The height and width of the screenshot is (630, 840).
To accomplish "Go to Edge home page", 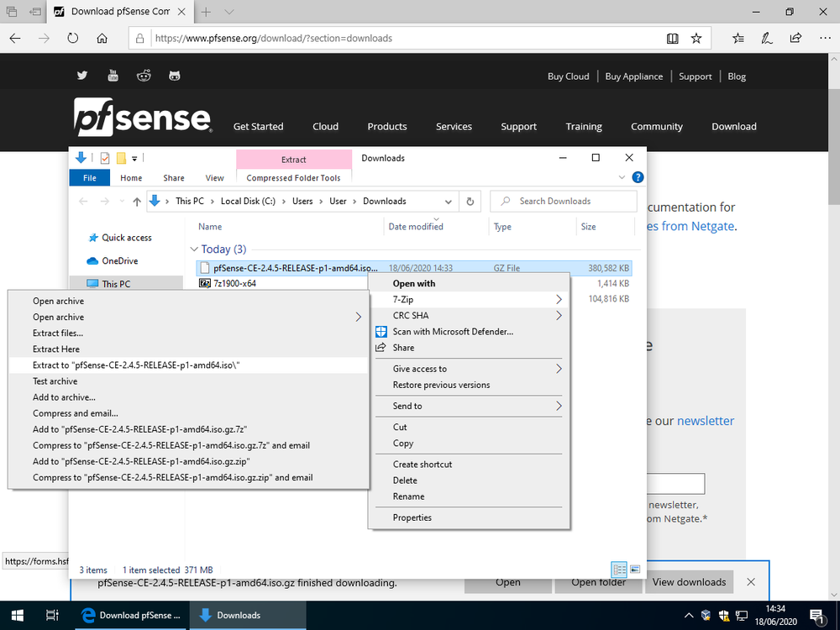I will (x=102, y=38).
